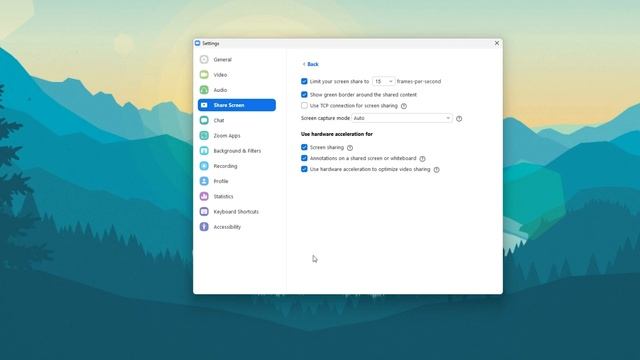Click the Chat bubble icon
640x360 pixels.
click(x=204, y=120)
